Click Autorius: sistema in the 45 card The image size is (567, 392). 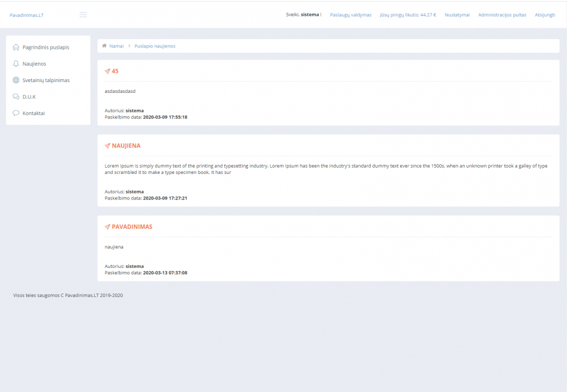tap(124, 110)
